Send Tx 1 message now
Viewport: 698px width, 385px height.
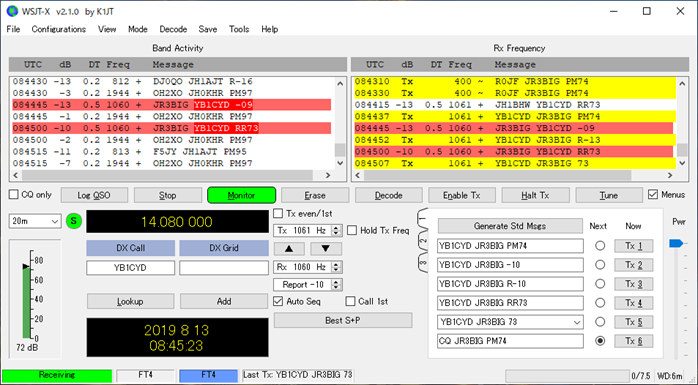pyautogui.click(x=633, y=246)
